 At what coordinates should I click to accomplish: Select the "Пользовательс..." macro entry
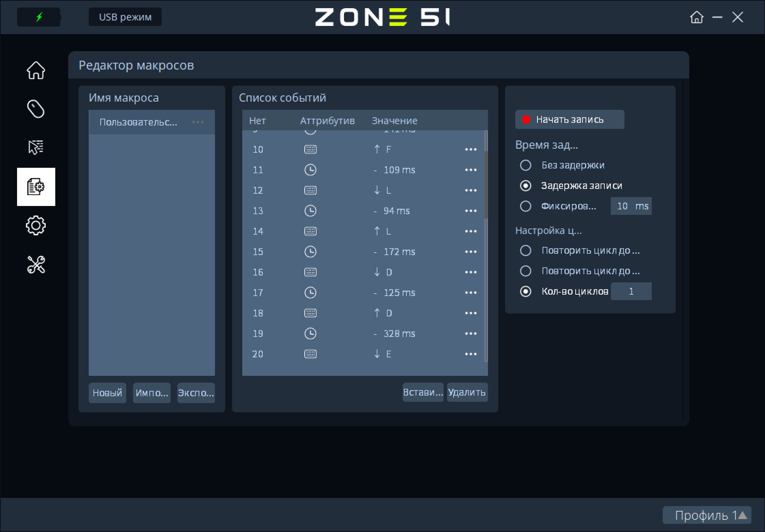(138, 122)
